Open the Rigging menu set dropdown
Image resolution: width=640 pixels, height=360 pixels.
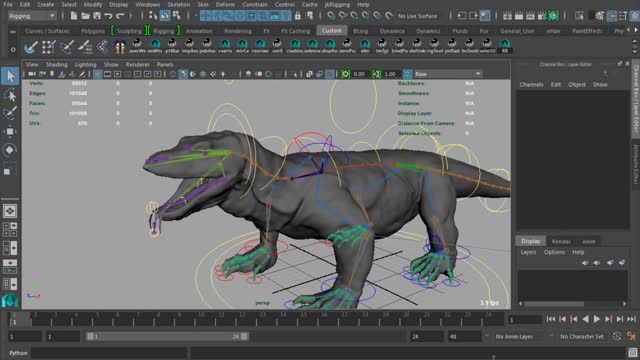[32, 16]
